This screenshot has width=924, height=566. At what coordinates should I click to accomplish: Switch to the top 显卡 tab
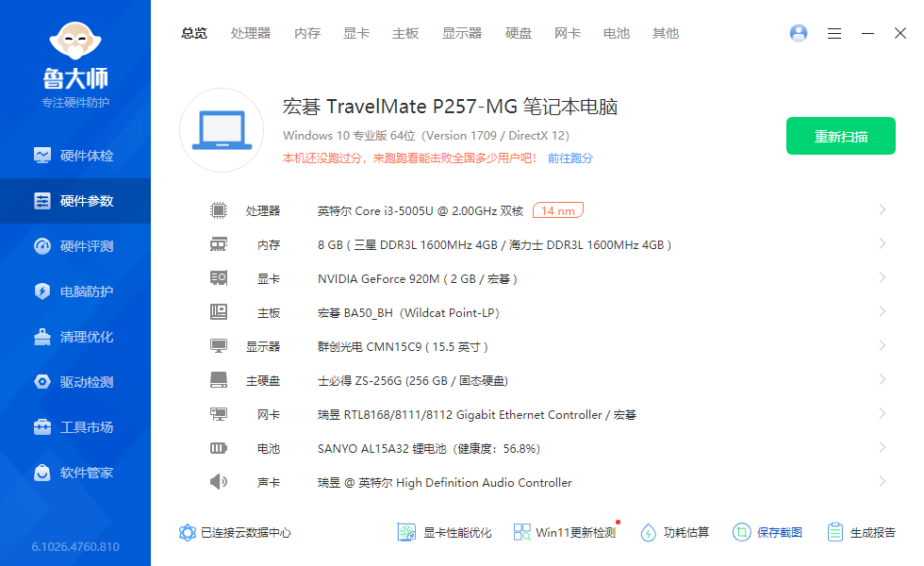click(x=356, y=34)
